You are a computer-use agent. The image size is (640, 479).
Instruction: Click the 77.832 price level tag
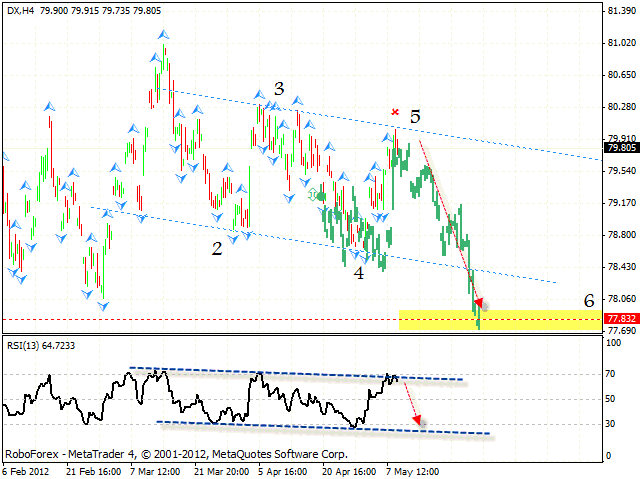[x=620, y=319]
